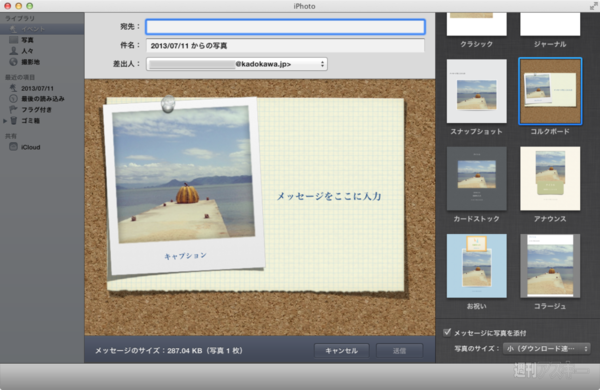Toggle attach photos to message checkbox

tap(447, 332)
